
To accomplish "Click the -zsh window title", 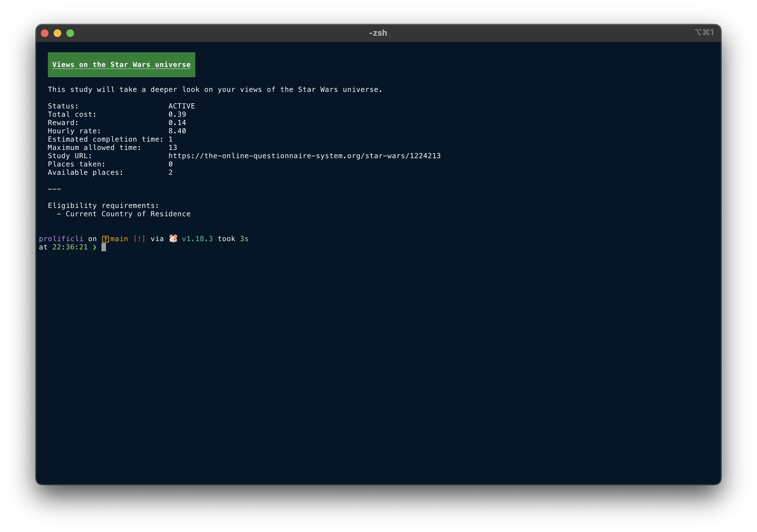I will pyautogui.click(x=378, y=33).
